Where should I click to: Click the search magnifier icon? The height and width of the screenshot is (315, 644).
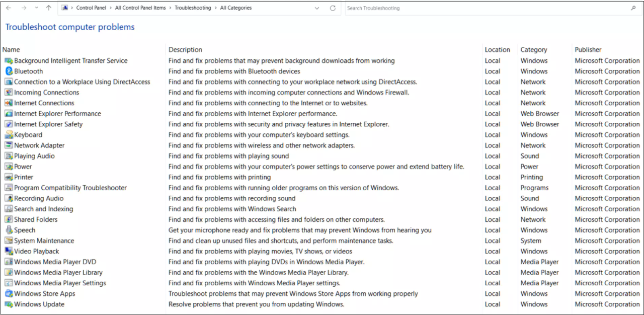point(633,8)
